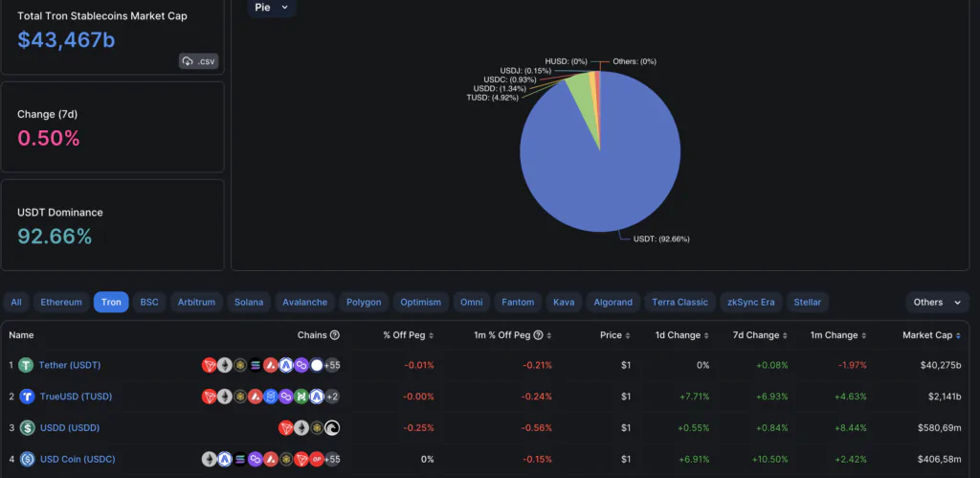Open the TrueUSD (TUSD) link
The image size is (980, 478).
(x=76, y=396)
